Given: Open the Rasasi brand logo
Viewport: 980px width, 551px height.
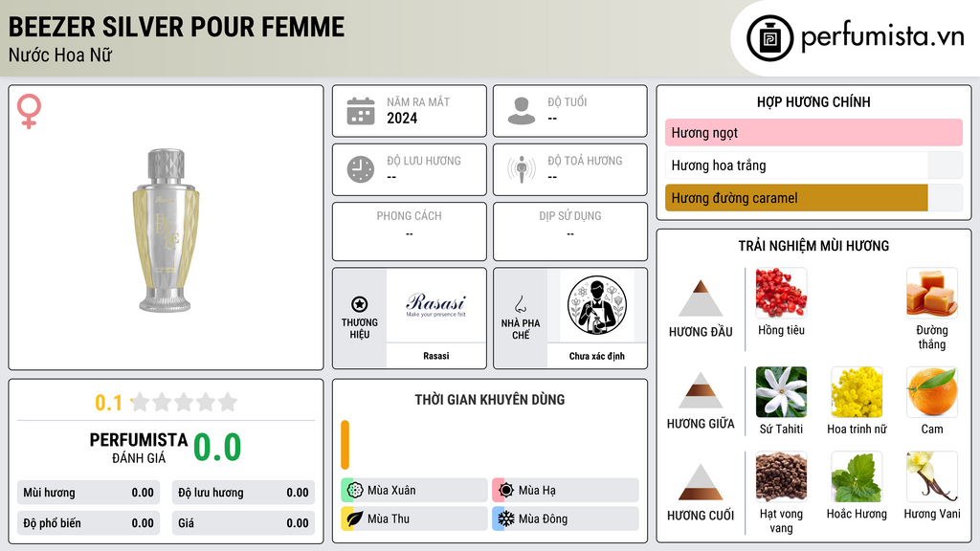Looking at the screenshot, I should [436, 305].
